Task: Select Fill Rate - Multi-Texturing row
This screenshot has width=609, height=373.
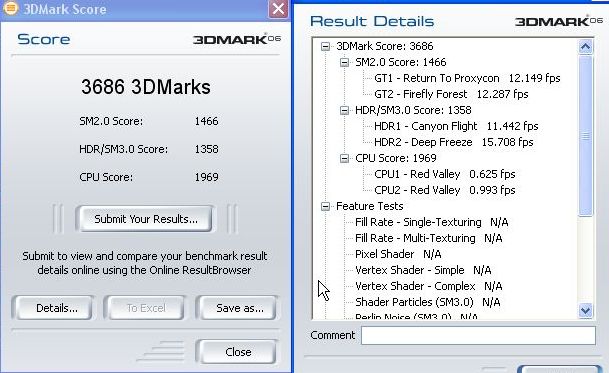Action: (x=428, y=238)
